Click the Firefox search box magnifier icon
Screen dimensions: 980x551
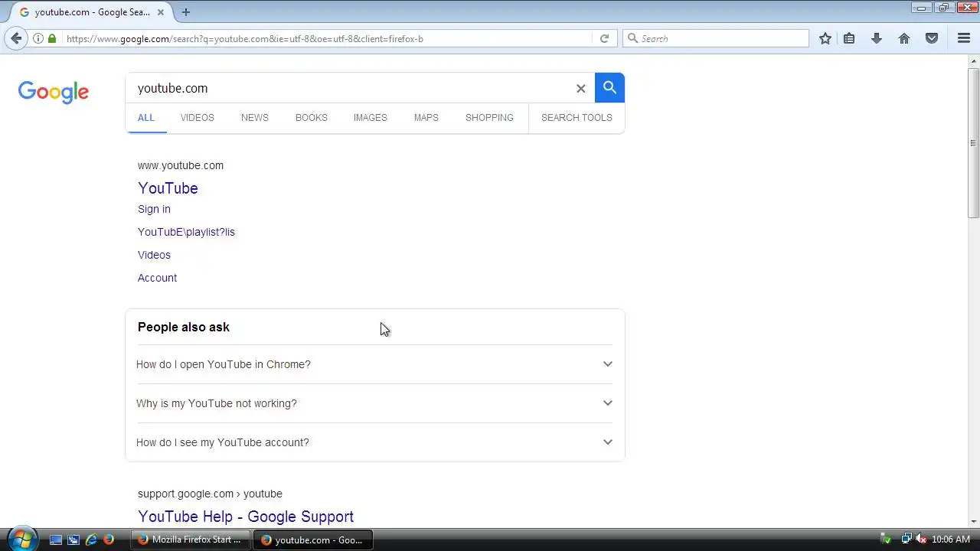[x=632, y=38]
